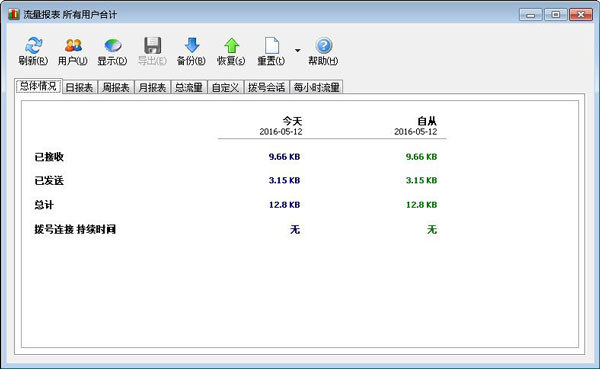Click the date 2016-05-12 under 今天

coord(281,132)
